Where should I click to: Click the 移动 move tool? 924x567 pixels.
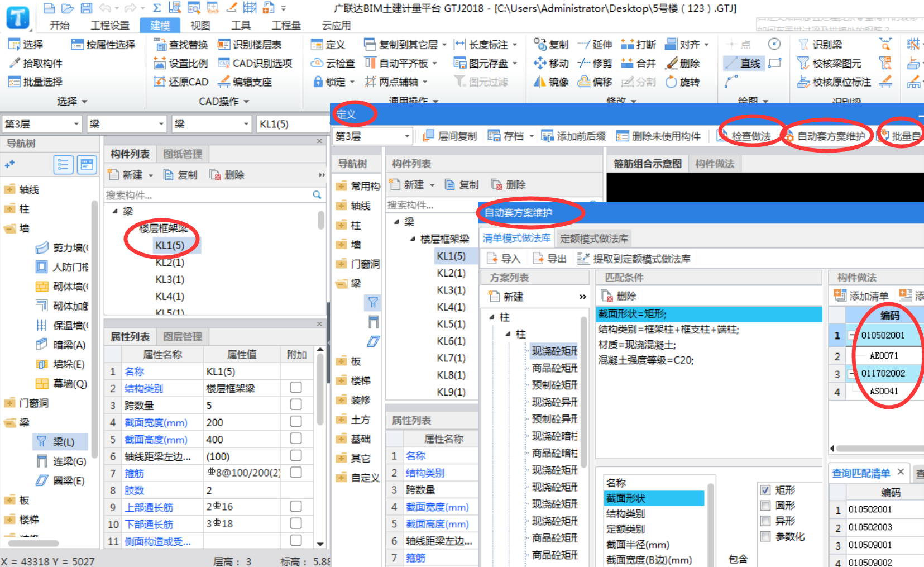(x=551, y=63)
